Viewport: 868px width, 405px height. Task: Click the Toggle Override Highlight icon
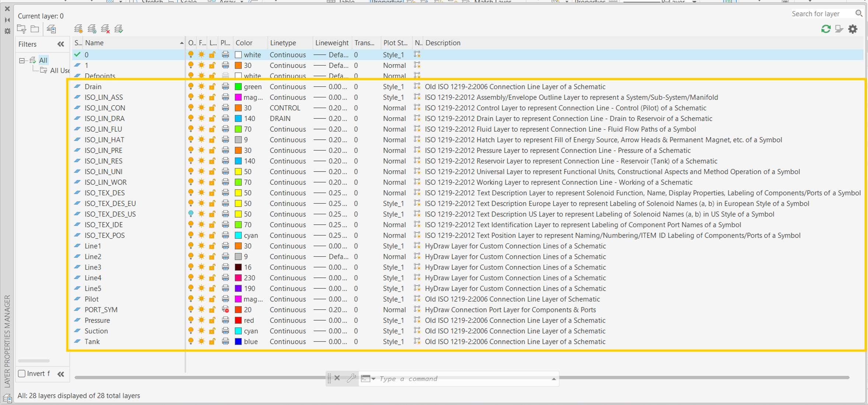pyautogui.click(x=839, y=29)
